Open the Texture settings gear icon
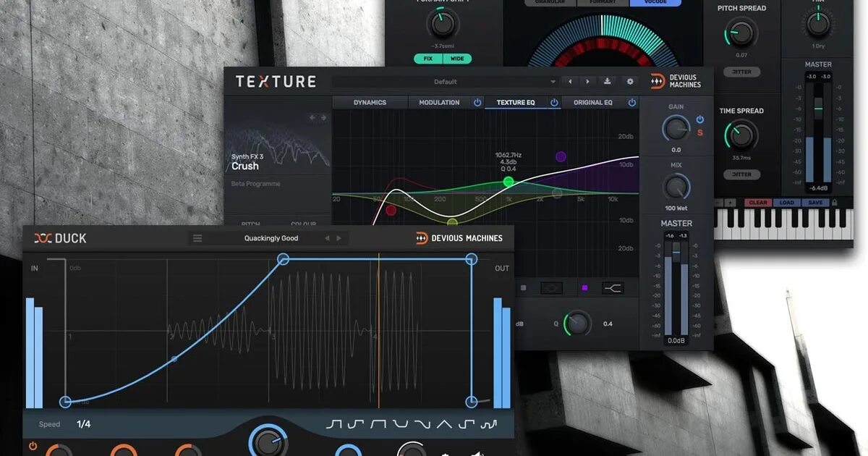The image size is (868, 456). [630, 81]
